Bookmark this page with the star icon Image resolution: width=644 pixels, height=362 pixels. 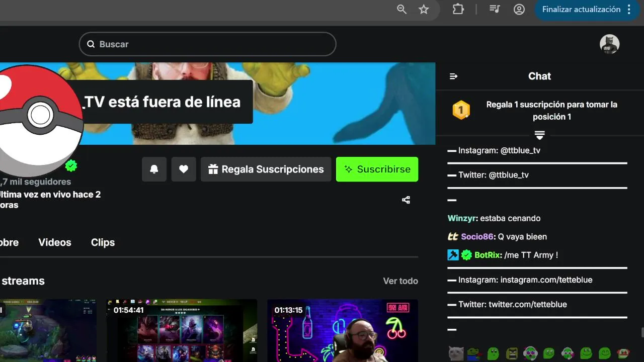(424, 9)
